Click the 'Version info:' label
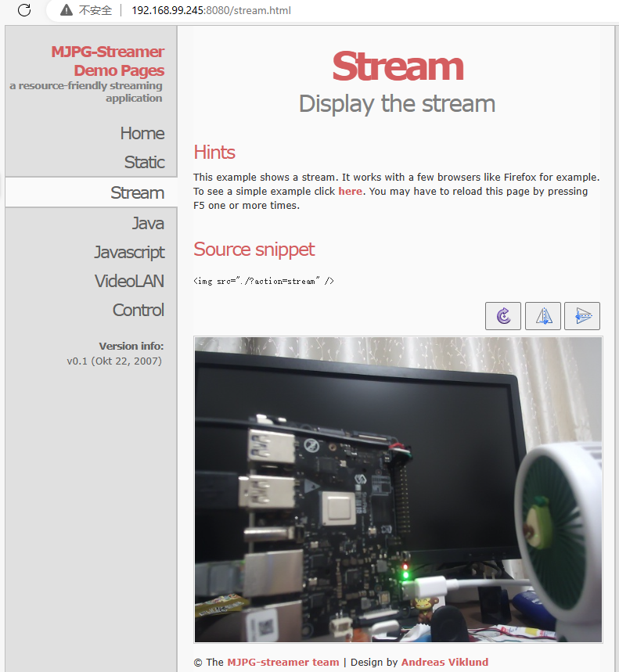 (x=131, y=346)
